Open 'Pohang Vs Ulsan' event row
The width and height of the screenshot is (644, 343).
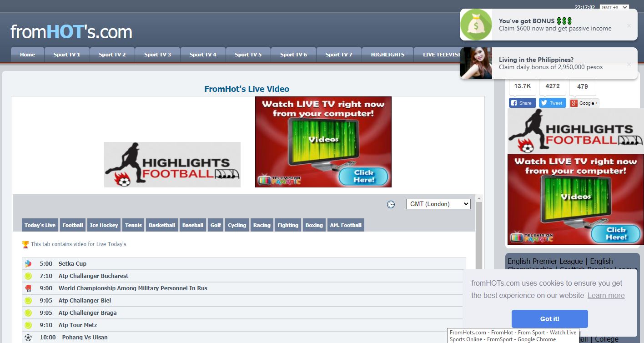coord(244,337)
